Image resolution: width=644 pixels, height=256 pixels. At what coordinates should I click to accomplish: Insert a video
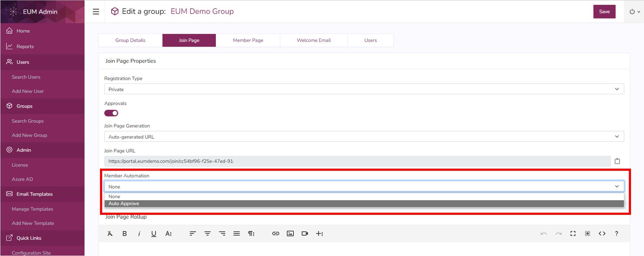(305, 234)
